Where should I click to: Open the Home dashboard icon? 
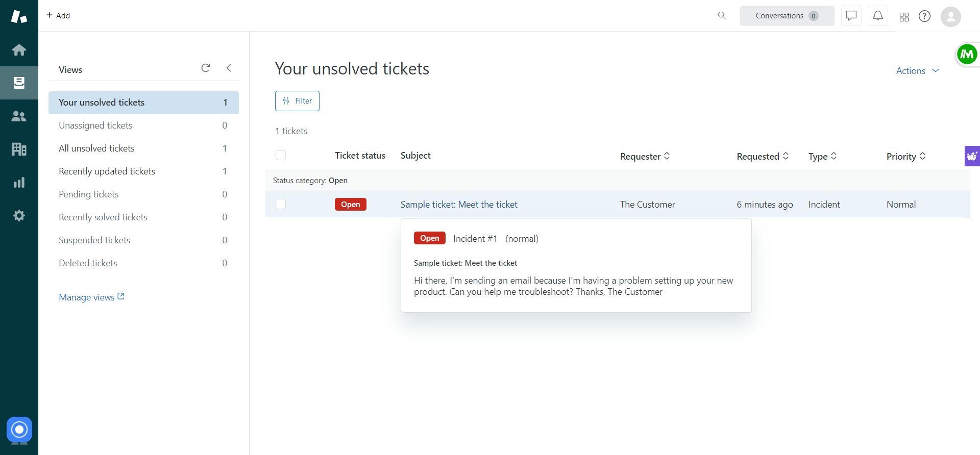click(19, 49)
